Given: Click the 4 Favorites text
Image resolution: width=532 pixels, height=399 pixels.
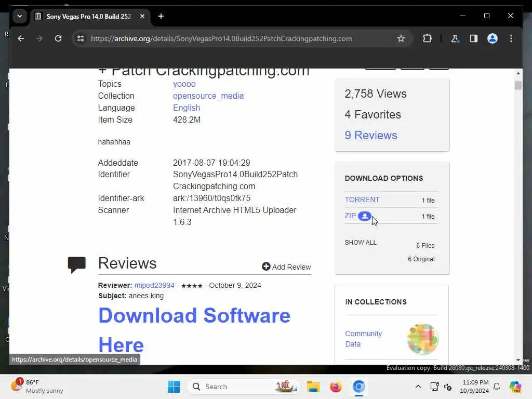Looking at the screenshot, I should click(x=373, y=115).
